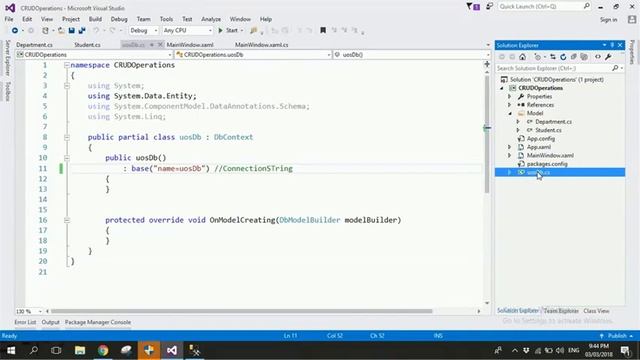Toggle pin on the uosDb.cs tab
This screenshot has width=640, height=360.
coord(152,45)
